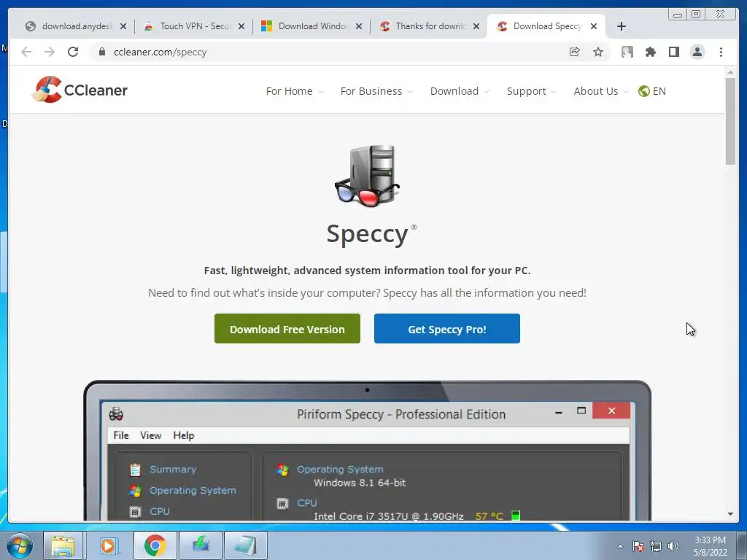The height and width of the screenshot is (560, 747).
Task: Close the Thanks for download tab
Action: click(476, 26)
